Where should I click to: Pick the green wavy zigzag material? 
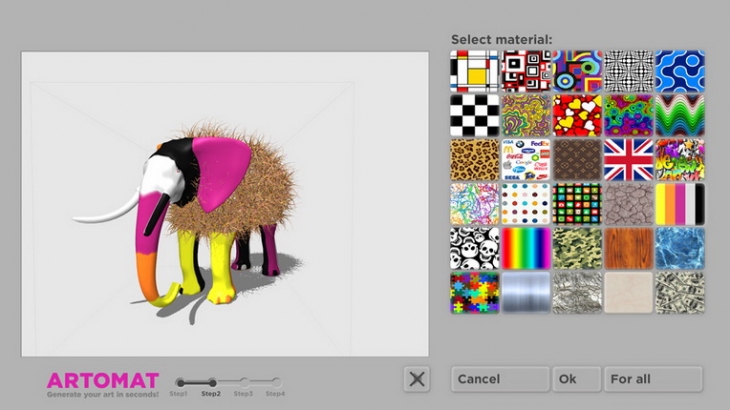click(680, 115)
